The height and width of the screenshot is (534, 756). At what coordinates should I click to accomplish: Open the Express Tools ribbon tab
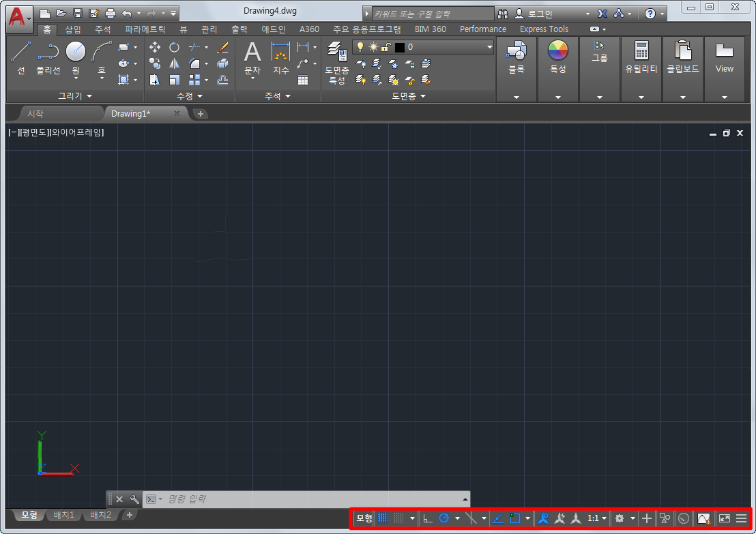coord(544,29)
